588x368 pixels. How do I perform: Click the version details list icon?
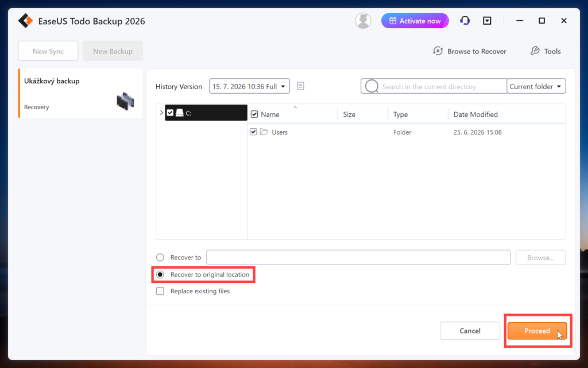tap(300, 86)
